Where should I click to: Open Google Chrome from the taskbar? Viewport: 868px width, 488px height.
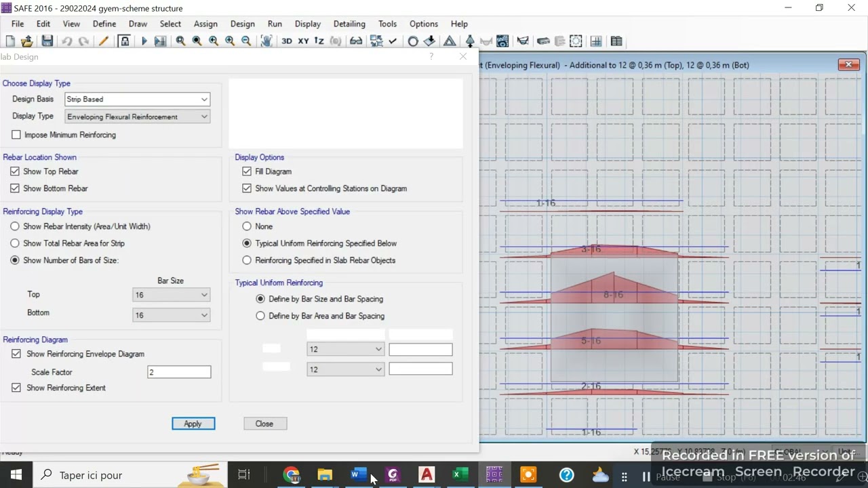[292, 475]
